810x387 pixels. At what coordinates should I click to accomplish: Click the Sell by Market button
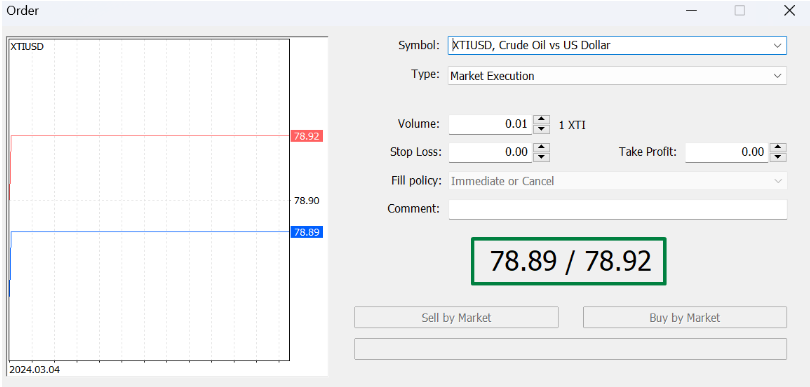(x=456, y=317)
